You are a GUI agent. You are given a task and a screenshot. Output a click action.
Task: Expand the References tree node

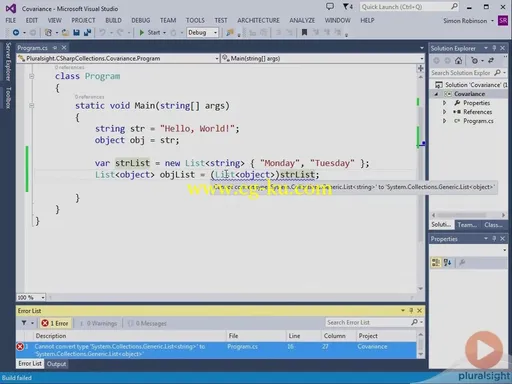(x=444, y=112)
